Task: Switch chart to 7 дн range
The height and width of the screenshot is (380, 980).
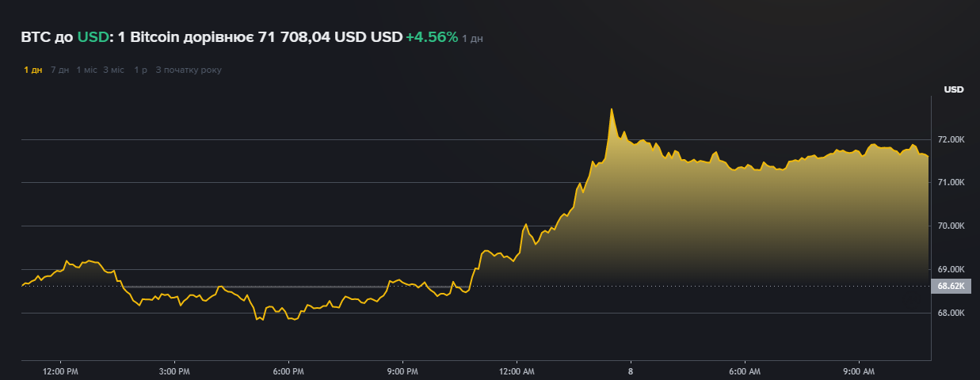Action: [59, 70]
